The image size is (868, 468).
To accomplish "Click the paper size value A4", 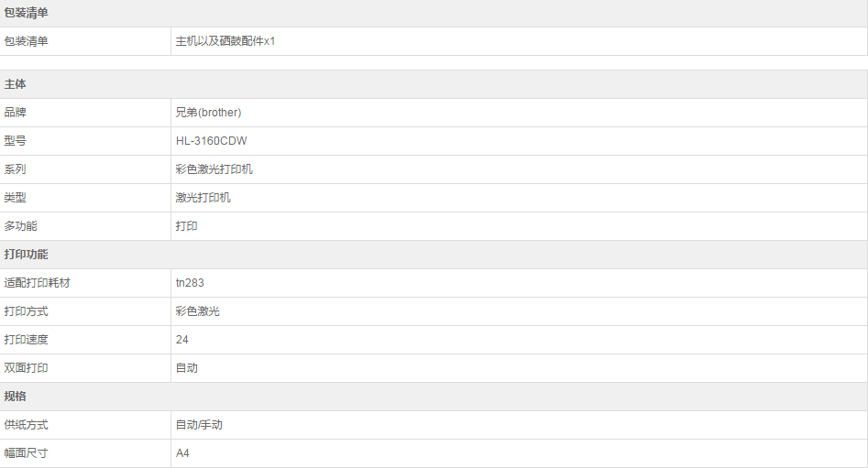I will [x=182, y=453].
